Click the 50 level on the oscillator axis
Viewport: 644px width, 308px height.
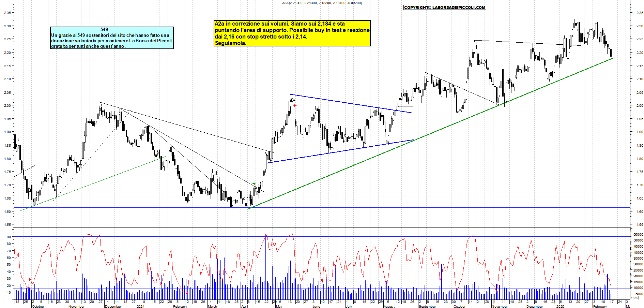click(9, 265)
